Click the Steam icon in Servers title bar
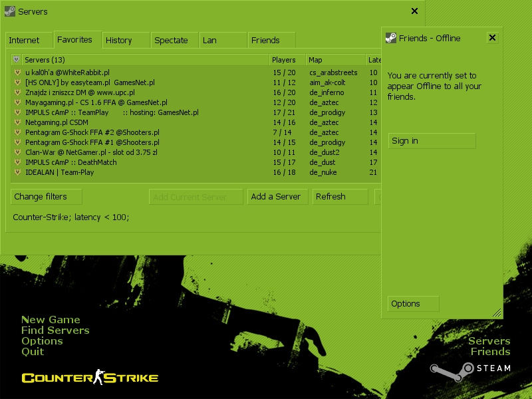Viewport: 532px width, 399px height. (x=10, y=11)
